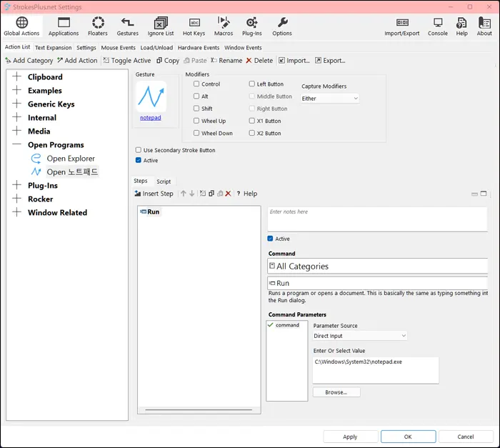Copy the selected action

tap(168, 60)
